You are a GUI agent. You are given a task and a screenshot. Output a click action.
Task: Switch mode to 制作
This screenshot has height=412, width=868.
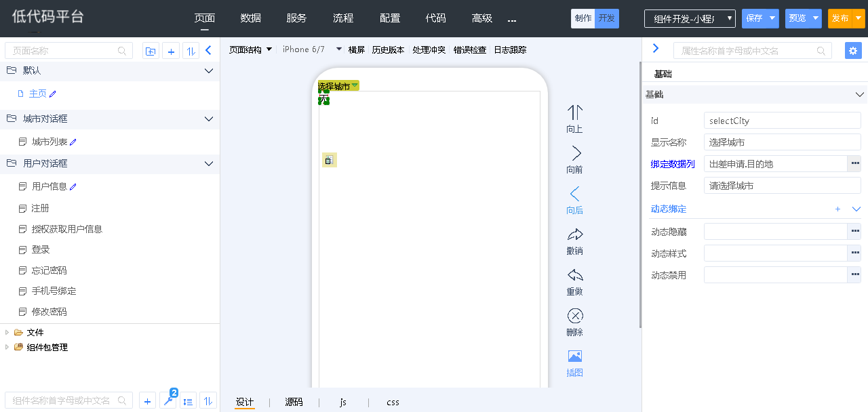coord(583,19)
